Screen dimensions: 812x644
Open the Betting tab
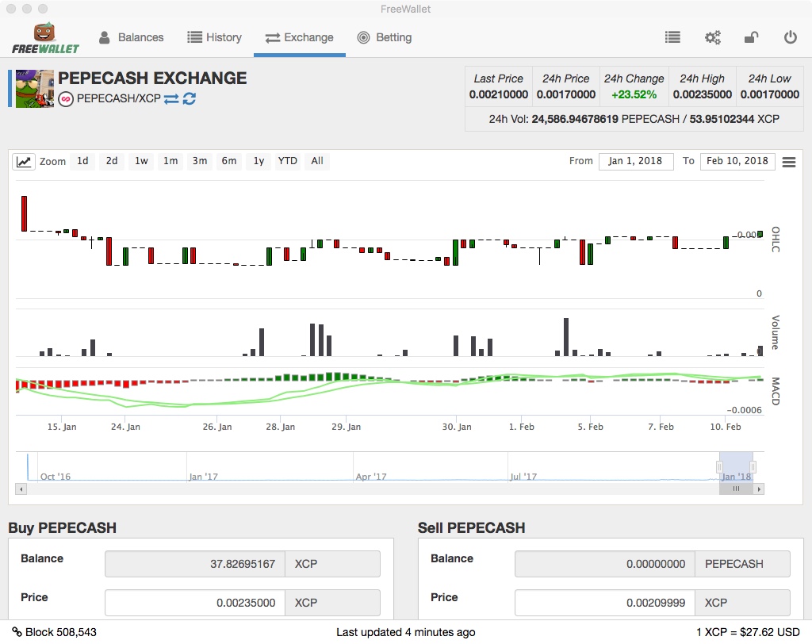(385, 37)
